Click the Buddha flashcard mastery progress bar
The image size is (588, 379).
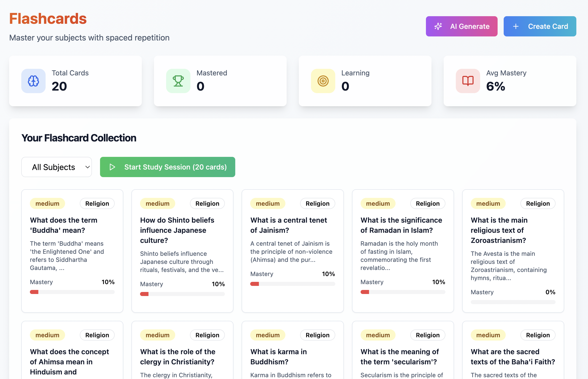click(x=72, y=292)
